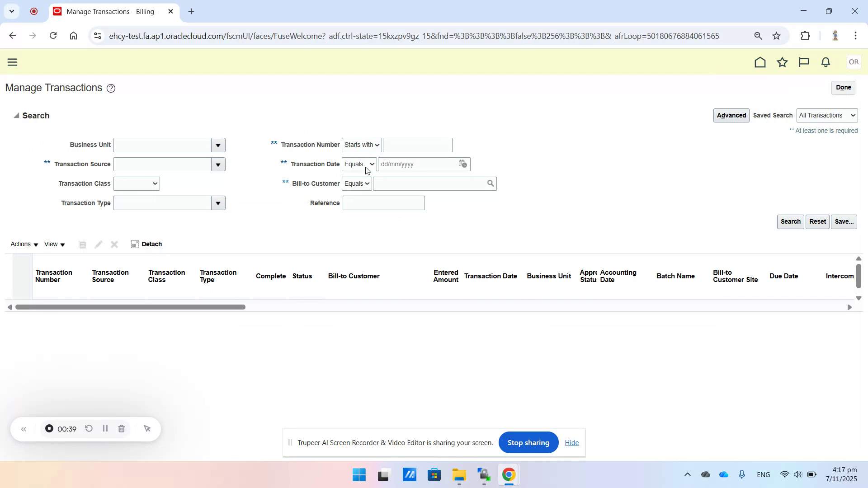Screen dimensions: 868x488
Task: Click the Bill-to Customer search magnifier
Action: [491, 183]
